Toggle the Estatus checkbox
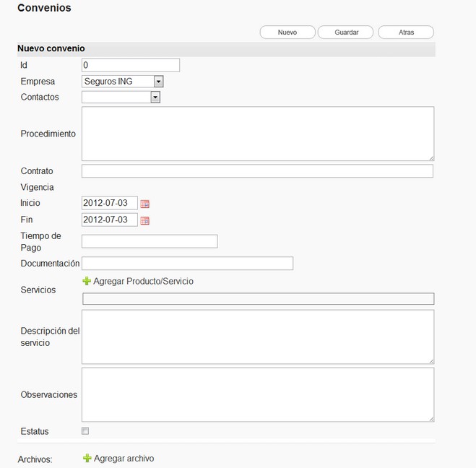 (x=85, y=431)
